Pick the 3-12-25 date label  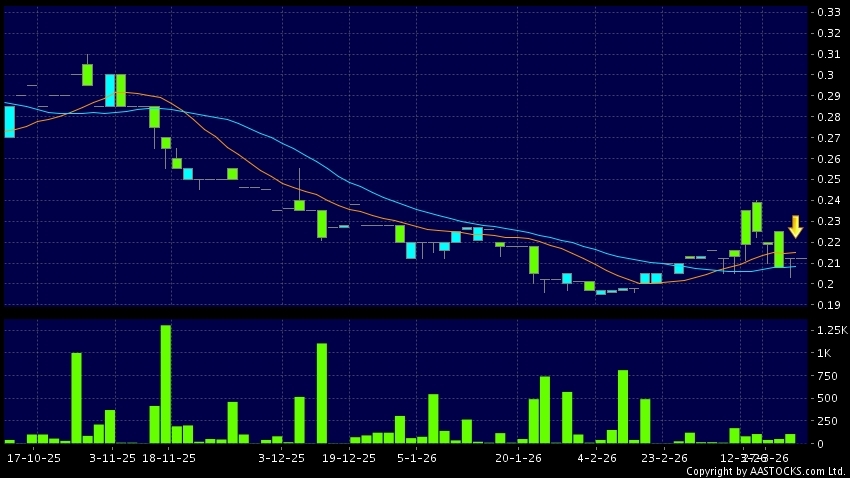281,458
